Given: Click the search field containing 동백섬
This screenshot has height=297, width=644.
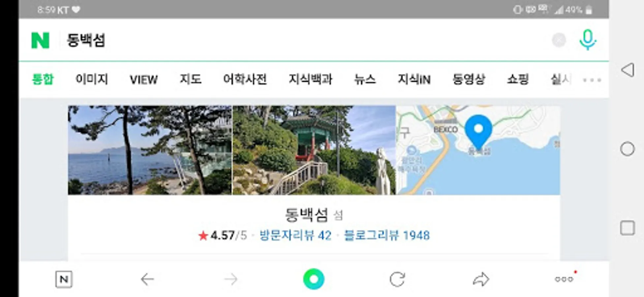Looking at the screenshot, I should click(303, 40).
